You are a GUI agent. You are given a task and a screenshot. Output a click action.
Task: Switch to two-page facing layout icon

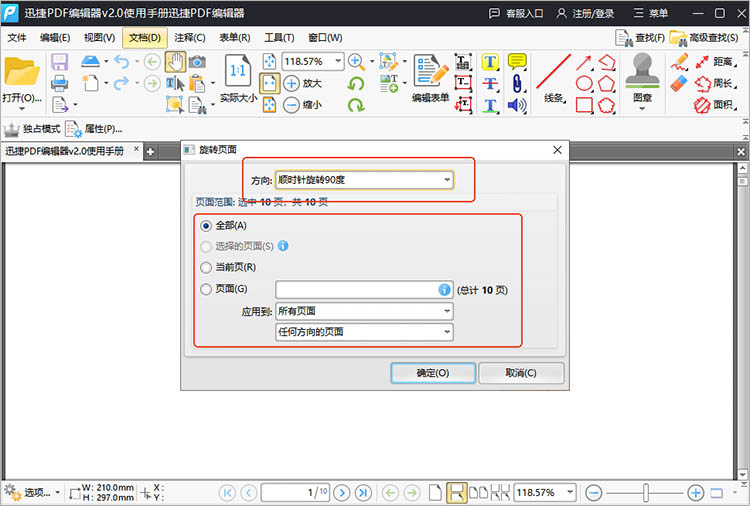479,492
